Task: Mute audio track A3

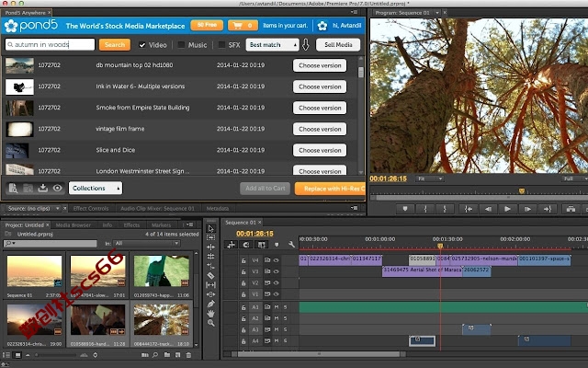Action: (x=277, y=329)
